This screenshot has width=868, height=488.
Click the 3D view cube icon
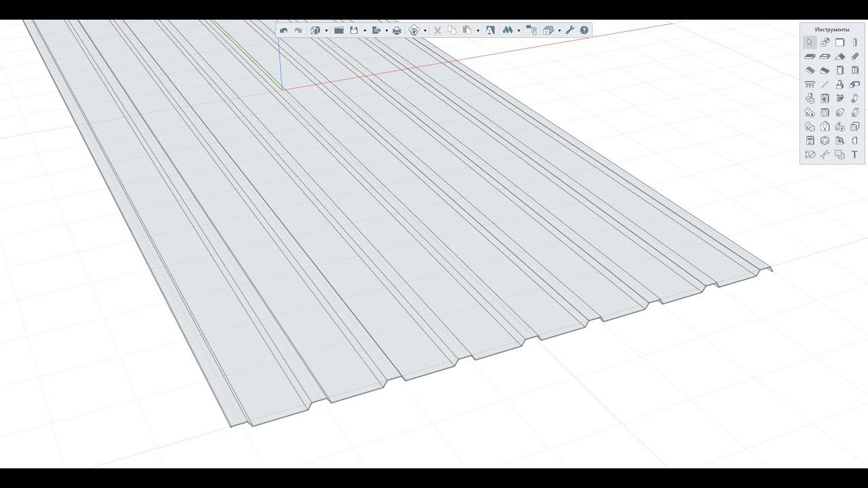[315, 30]
